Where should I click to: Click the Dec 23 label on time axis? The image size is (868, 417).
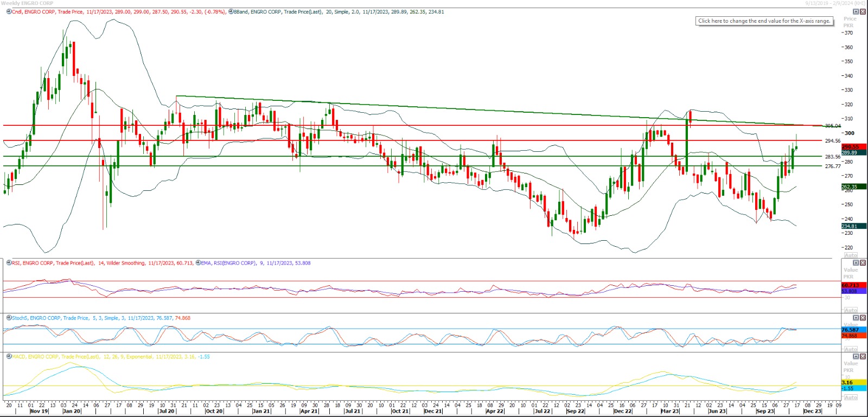click(x=812, y=412)
